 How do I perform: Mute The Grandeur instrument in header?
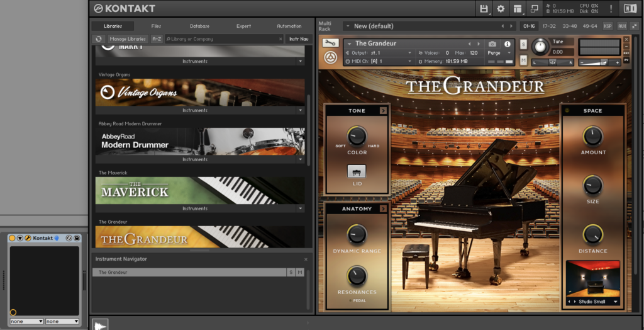[x=523, y=60]
